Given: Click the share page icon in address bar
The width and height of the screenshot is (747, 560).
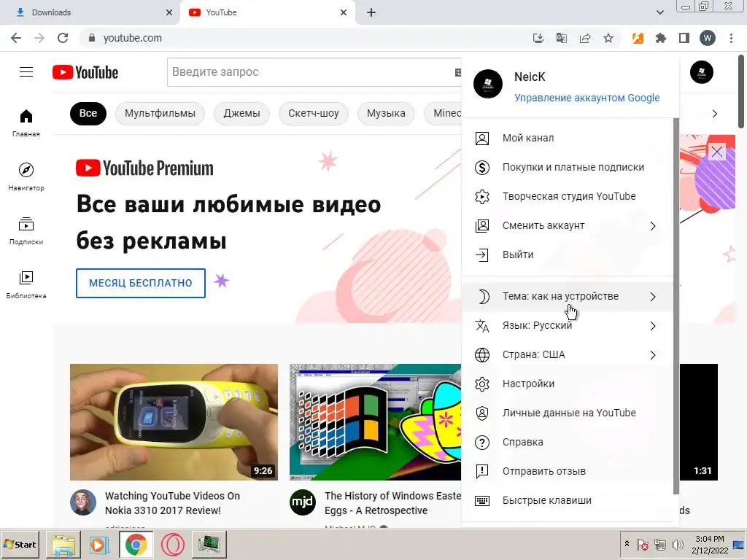Looking at the screenshot, I should [x=584, y=38].
